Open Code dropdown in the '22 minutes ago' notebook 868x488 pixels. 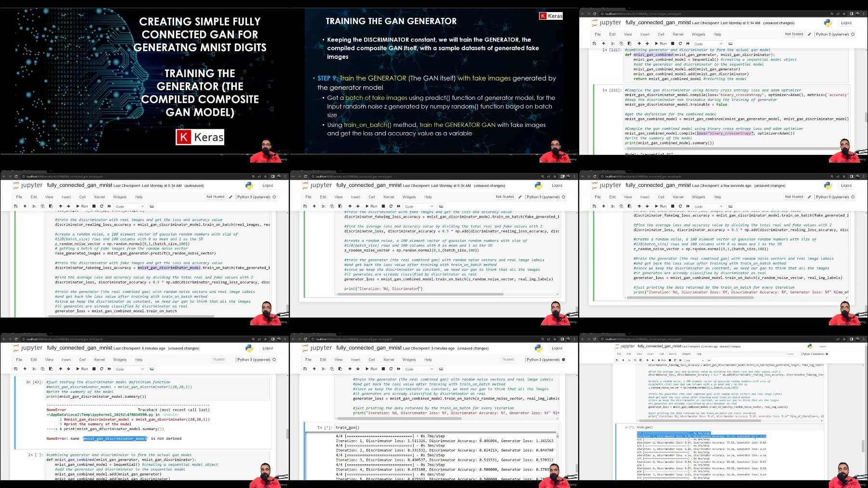[x=694, y=360]
